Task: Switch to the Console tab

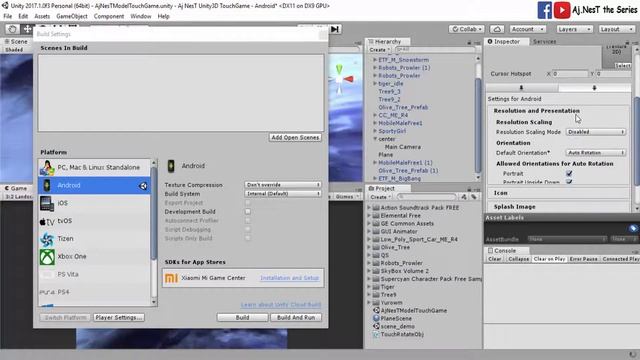Action: point(505,251)
